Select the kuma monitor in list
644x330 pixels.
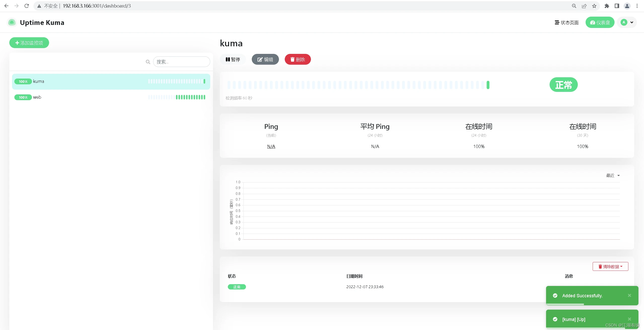click(111, 82)
